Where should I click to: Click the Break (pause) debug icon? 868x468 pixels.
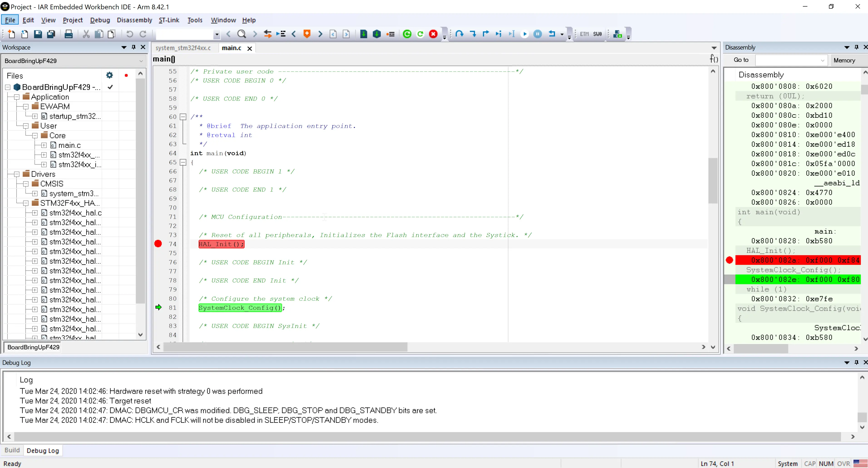538,34
